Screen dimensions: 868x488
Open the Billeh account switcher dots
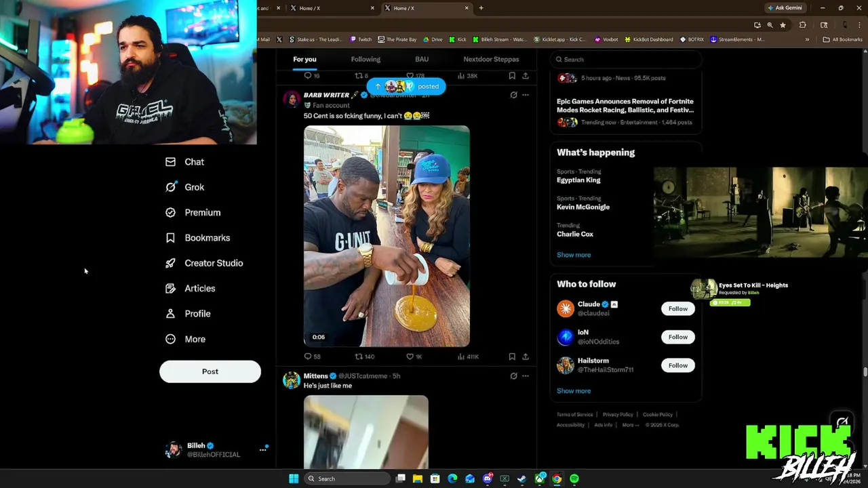[x=263, y=449]
